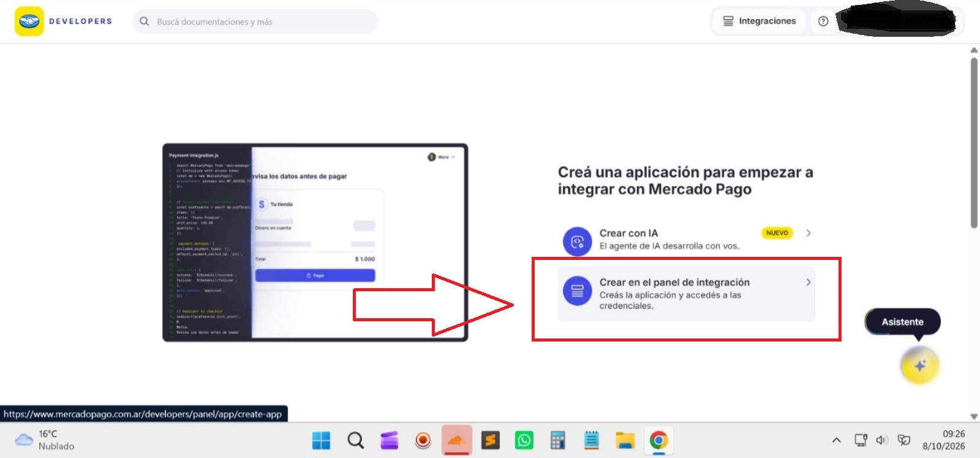Click the yellow NUEVO badge
The height and width of the screenshot is (458, 980).
pos(777,233)
